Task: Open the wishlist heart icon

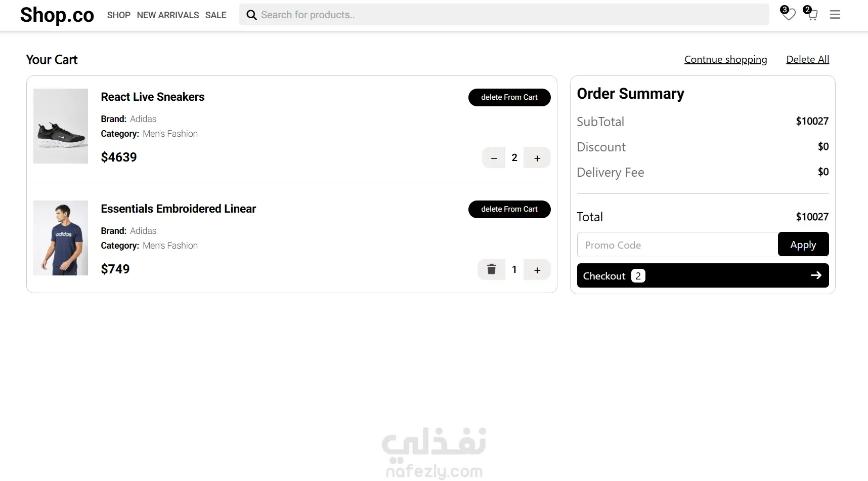Action: (x=788, y=14)
